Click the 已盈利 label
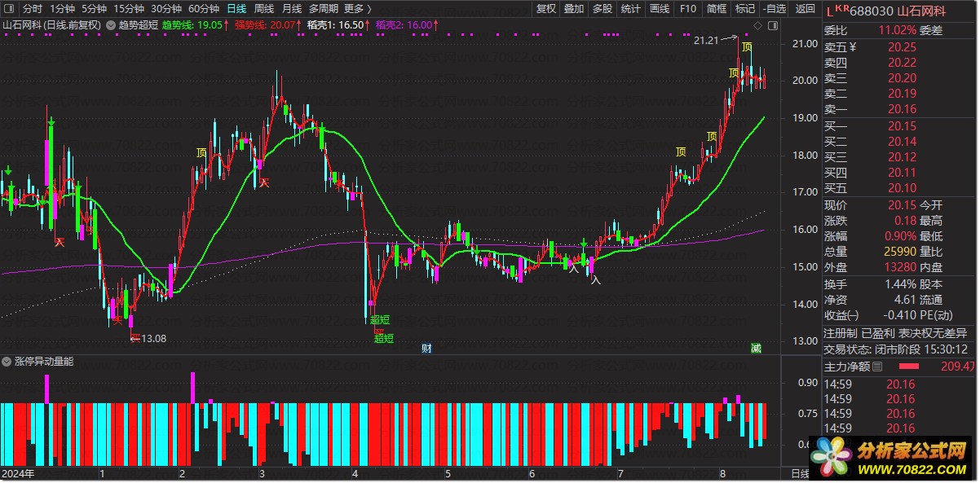Screen dimensions: 980x483 coord(878,333)
